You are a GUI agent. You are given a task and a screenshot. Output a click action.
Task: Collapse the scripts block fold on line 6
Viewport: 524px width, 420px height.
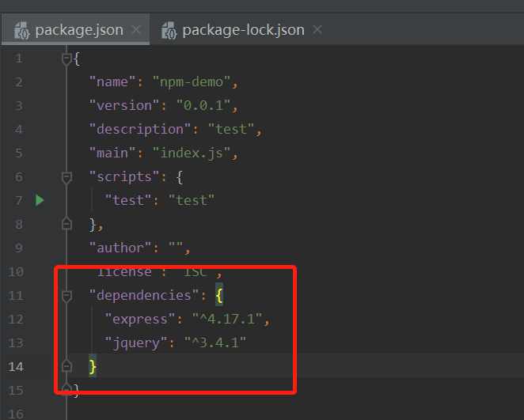point(66,177)
